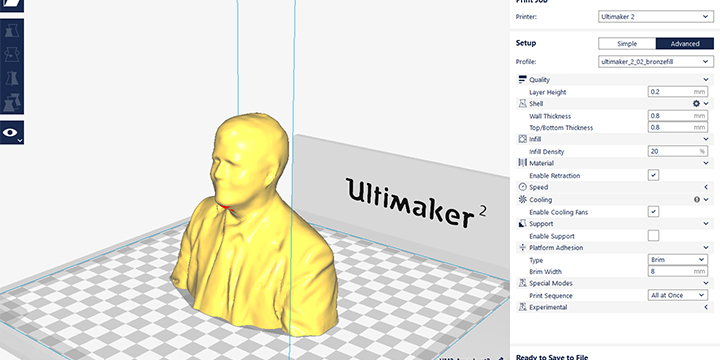The image size is (720, 360).
Task: Click the Shell section label
Action: point(536,104)
